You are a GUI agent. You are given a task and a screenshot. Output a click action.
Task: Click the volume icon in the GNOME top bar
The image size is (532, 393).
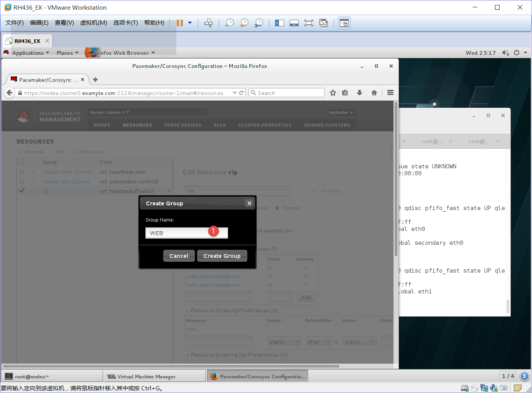tap(505, 53)
